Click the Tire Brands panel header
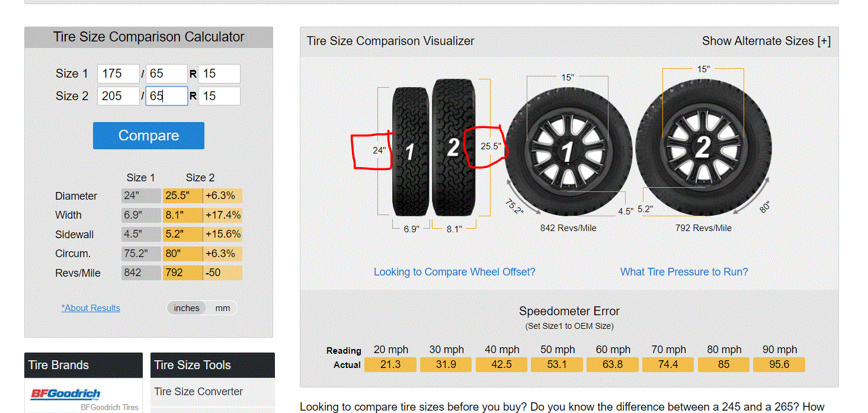 tap(84, 365)
